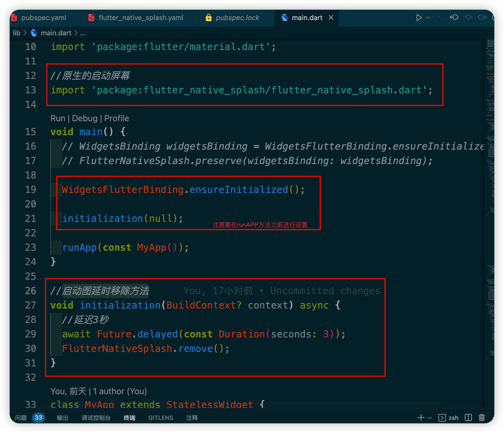This screenshot has width=504, height=433.
Task: Split the zsh terminal pane
Action: click(468, 418)
